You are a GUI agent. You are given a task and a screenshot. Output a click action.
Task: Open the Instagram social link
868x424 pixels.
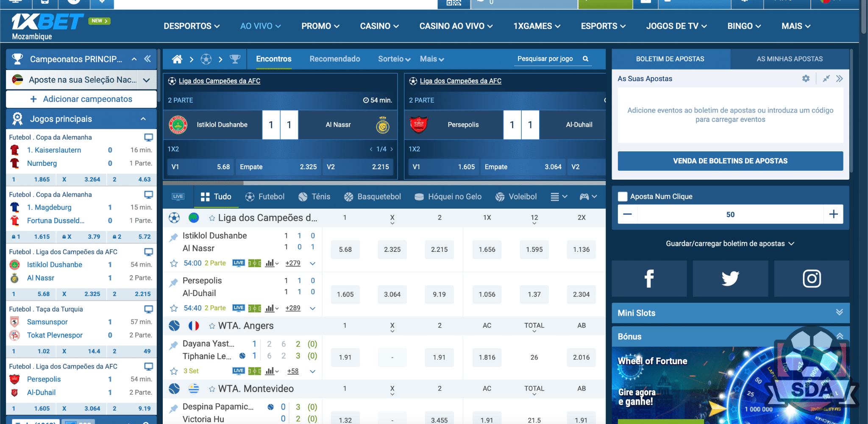click(x=811, y=279)
